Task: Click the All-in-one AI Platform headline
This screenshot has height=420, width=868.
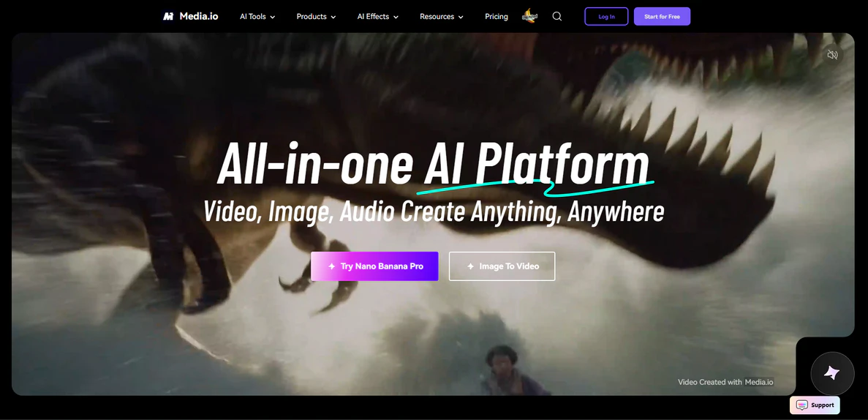Action: tap(433, 163)
